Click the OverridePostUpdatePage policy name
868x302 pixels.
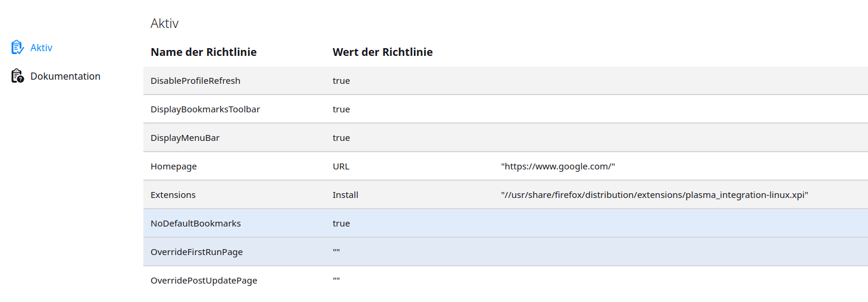[203, 281]
